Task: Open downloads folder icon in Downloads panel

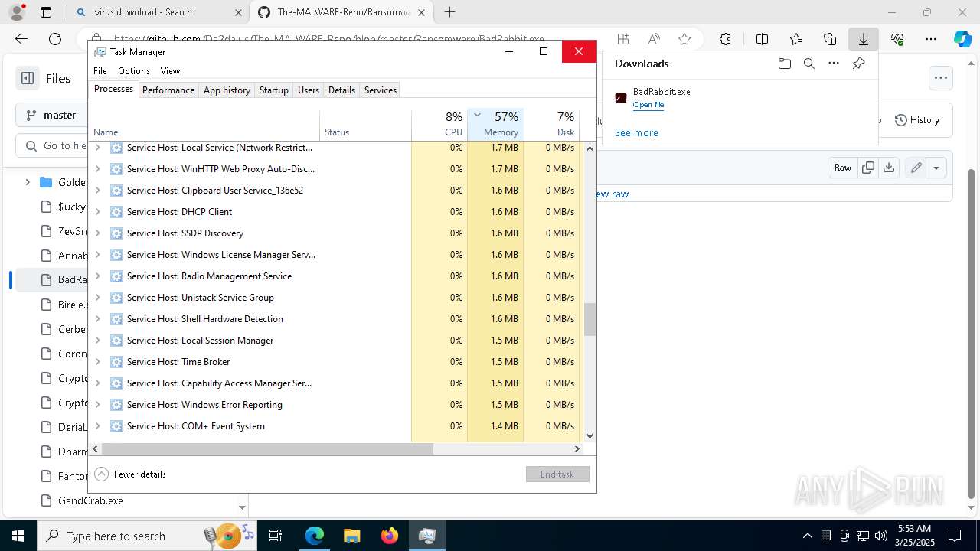Action: pyautogui.click(x=784, y=64)
